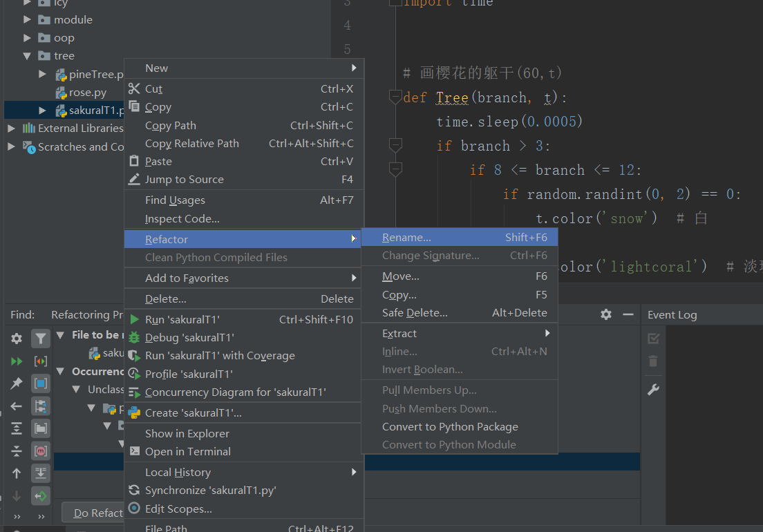
Task: Open Event Log settings wrench icon
Action: 654,390
